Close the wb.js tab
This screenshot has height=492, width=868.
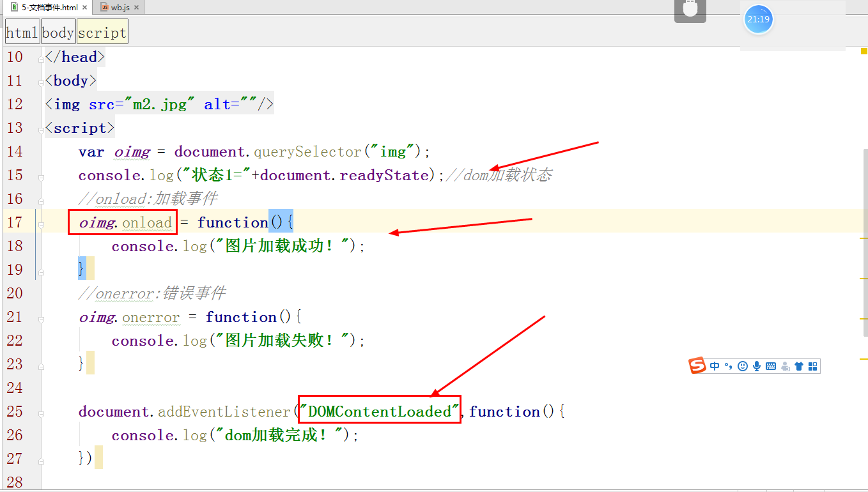[x=136, y=7]
